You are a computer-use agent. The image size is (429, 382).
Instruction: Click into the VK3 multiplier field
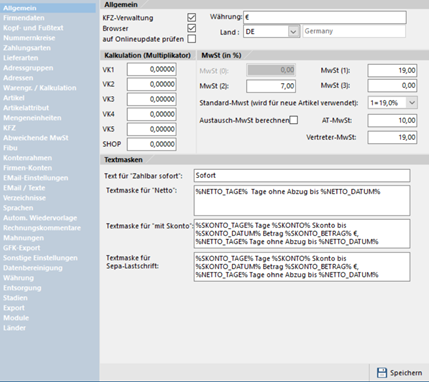click(x=152, y=99)
